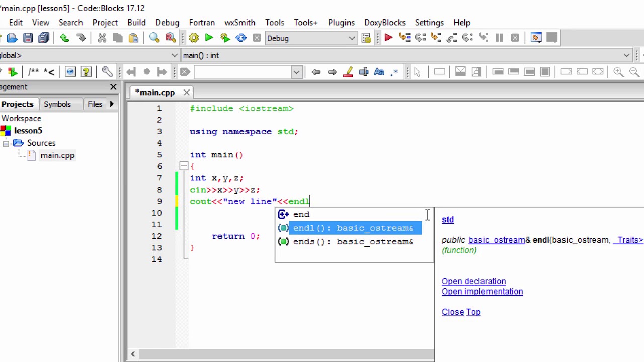Open Find with the magnifying glass icon
This screenshot has height=362, width=644.
click(154, 38)
